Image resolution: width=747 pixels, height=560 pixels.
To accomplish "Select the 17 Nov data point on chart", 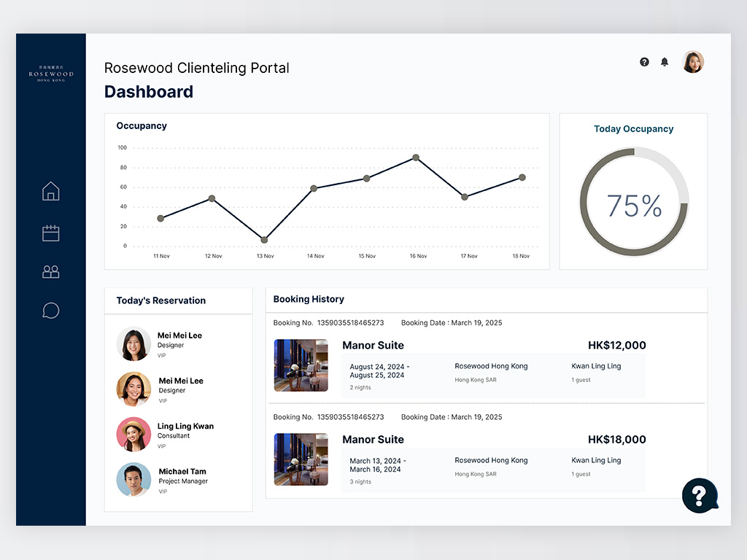I will 465,197.
